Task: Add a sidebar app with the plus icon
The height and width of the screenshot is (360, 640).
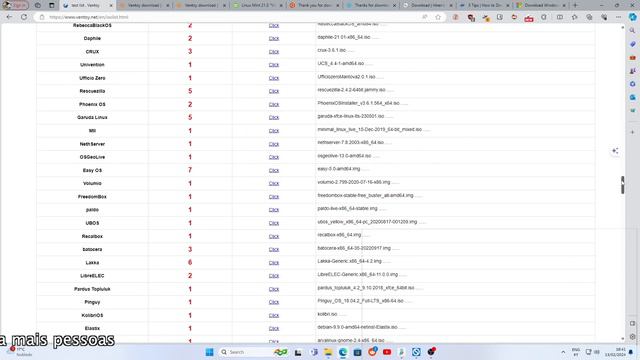Action: coord(632,132)
